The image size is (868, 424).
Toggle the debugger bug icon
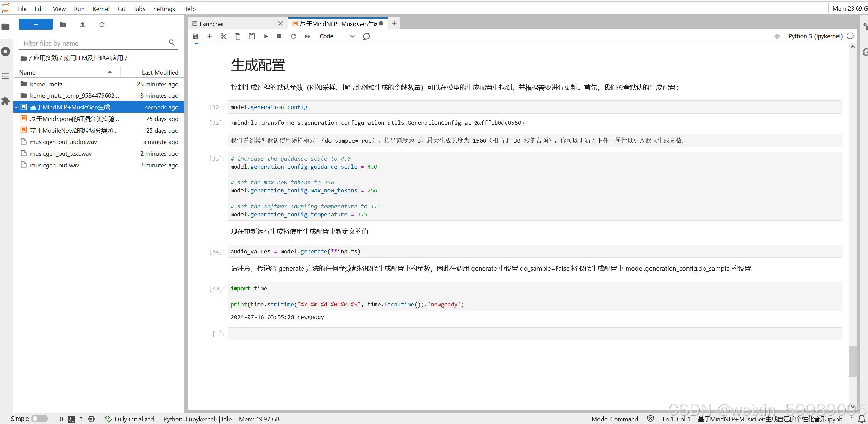(x=777, y=36)
